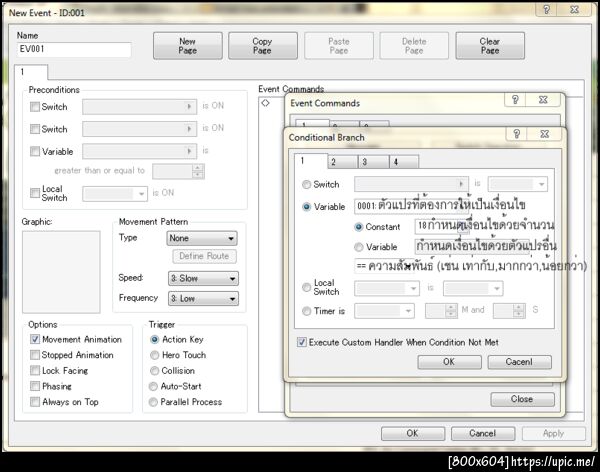Uncheck Movement Animation option
The image size is (600, 472).
click(x=35, y=339)
